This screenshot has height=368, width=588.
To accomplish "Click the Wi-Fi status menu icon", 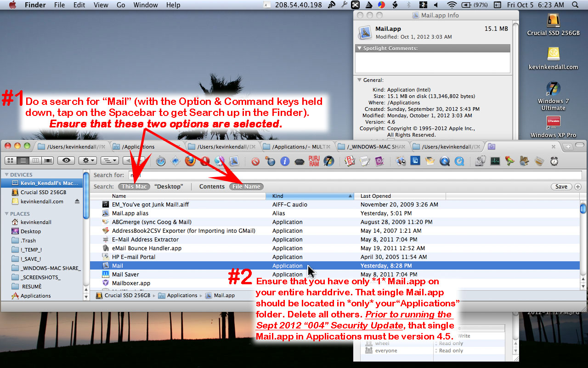I will click(x=452, y=5).
